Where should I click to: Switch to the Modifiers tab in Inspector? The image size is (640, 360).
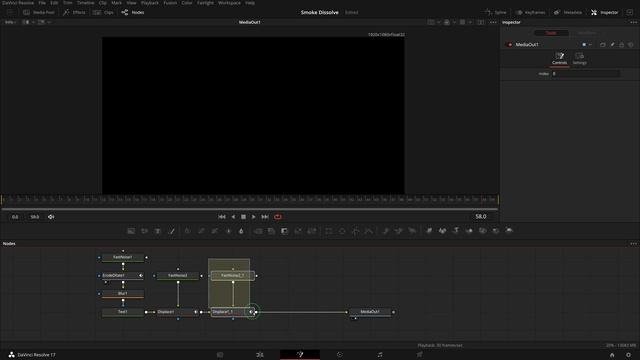click(586, 33)
